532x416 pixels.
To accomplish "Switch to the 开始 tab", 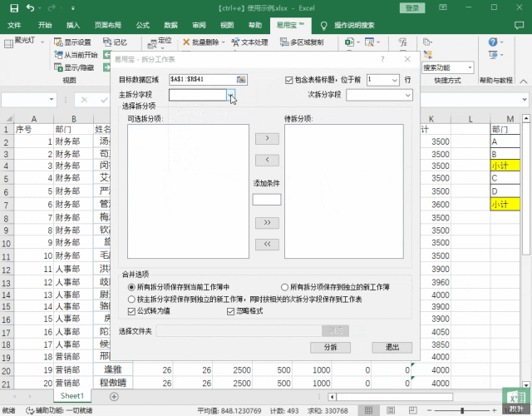I will [x=45, y=25].
